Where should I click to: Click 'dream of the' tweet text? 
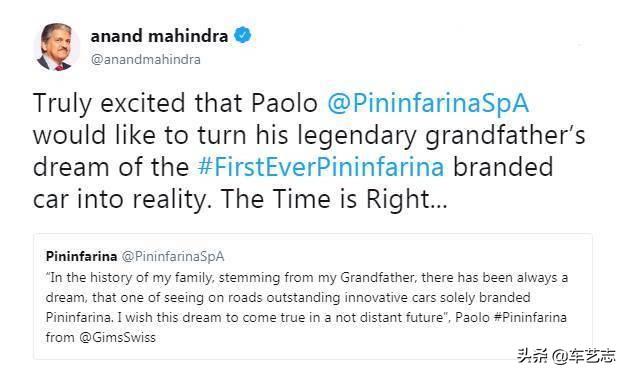coord(111,167)
